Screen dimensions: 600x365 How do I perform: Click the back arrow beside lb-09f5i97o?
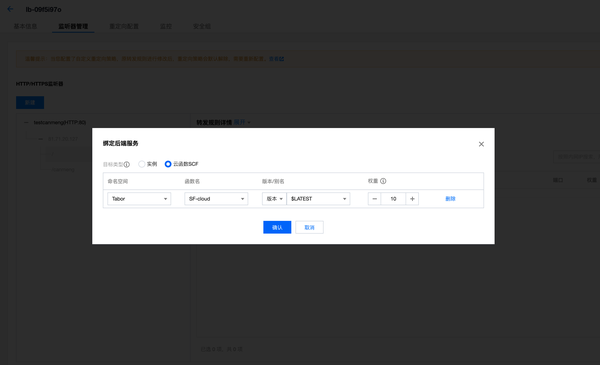click(10, 9)
